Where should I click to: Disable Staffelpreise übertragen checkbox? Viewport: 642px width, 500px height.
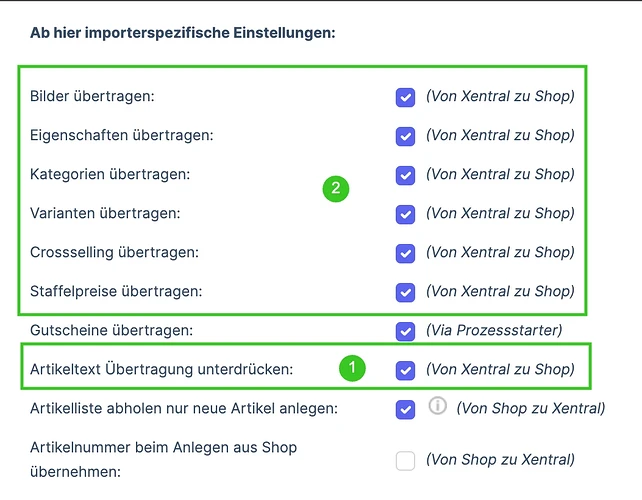[x=405, y=292]
